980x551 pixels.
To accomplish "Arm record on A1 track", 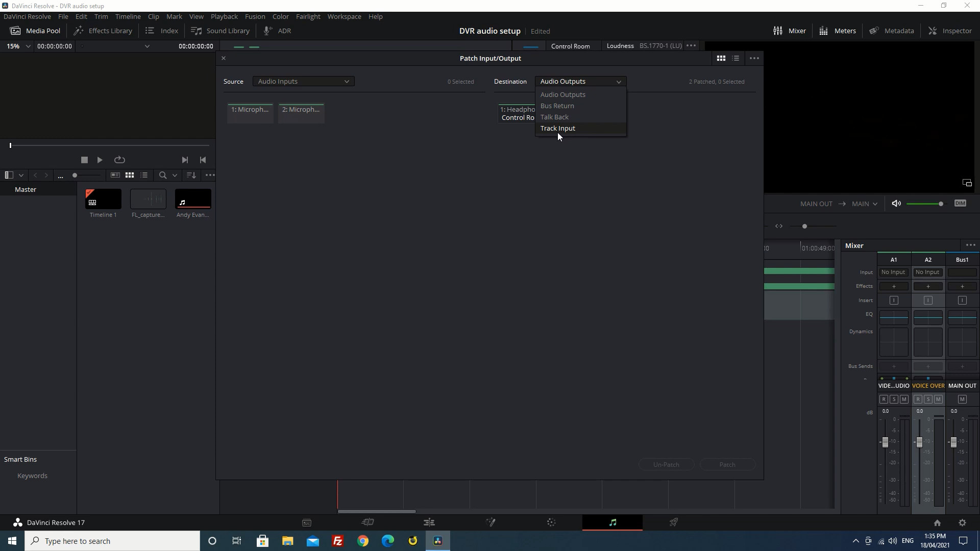I will point(884,399).
